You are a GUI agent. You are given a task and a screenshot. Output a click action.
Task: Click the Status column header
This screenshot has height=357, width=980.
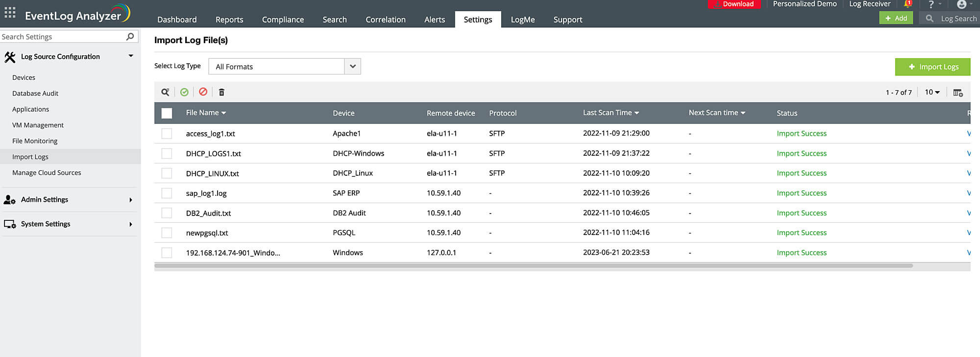(x=787, y=113)
